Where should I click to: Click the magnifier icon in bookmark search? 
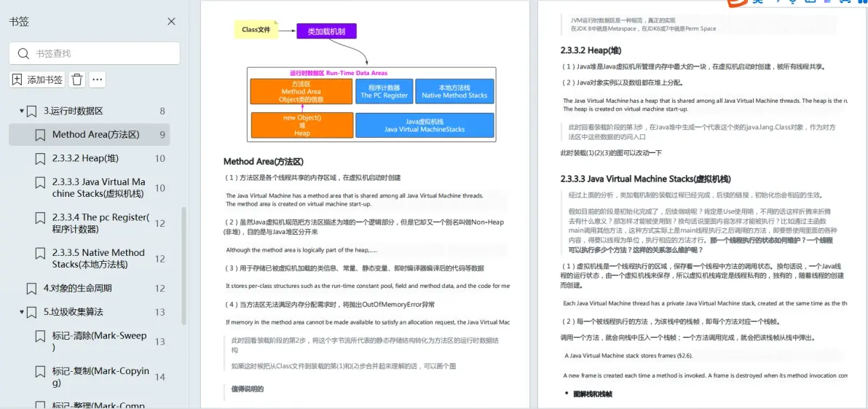pos(23,53)
